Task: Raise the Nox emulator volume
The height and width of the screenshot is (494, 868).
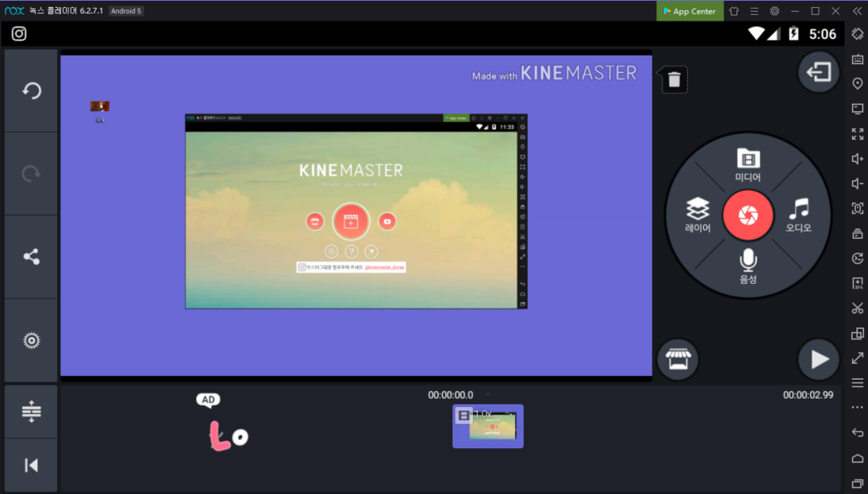Action: (858, 159)
